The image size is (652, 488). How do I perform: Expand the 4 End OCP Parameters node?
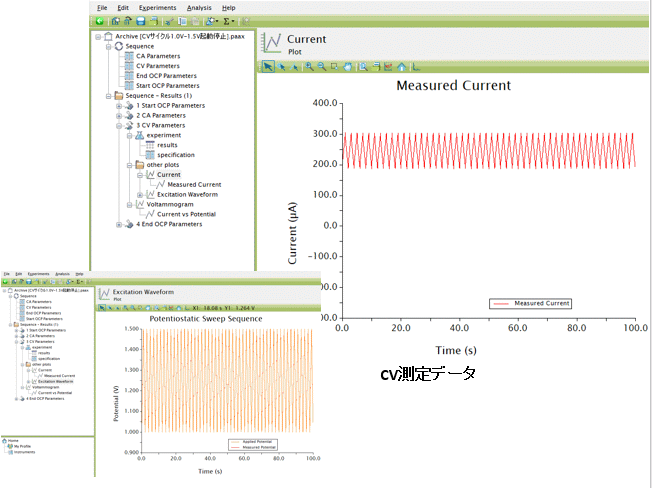pyautogui.click(x=119, y=224)
